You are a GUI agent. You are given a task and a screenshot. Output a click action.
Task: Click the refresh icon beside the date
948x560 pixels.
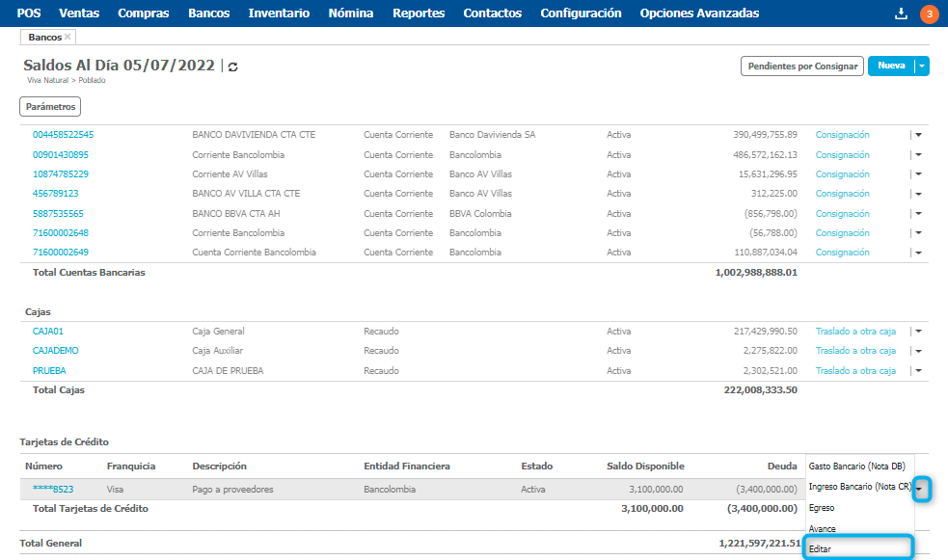tap(232, 67)
